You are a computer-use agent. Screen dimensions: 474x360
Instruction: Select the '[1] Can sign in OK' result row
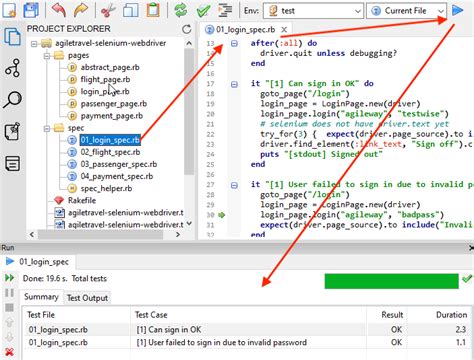247,330
